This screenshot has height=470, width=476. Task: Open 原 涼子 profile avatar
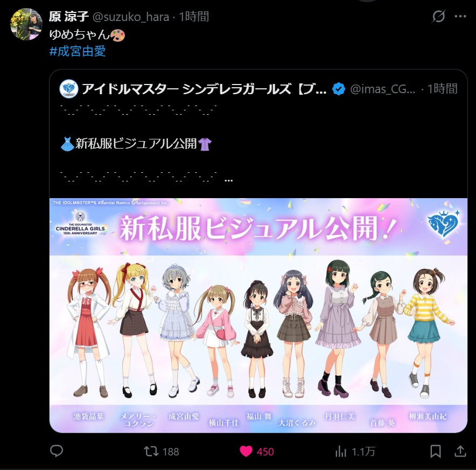pyautogui.click(x=26, y=24)
